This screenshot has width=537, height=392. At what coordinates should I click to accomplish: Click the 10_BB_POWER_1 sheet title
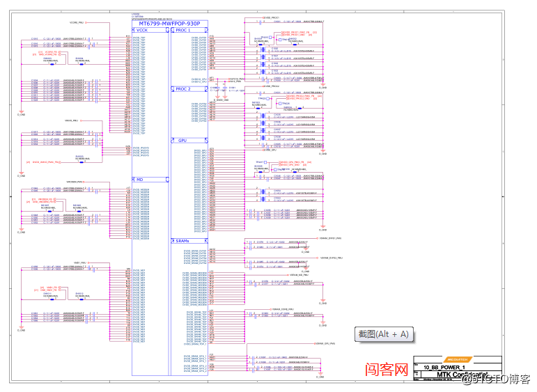444,368
